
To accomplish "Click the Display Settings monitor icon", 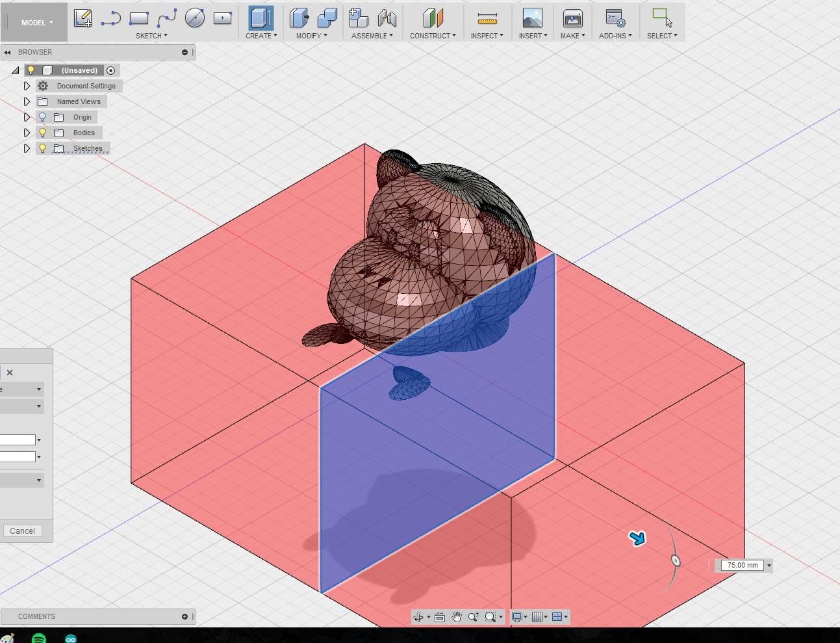I will pos(516,617).
